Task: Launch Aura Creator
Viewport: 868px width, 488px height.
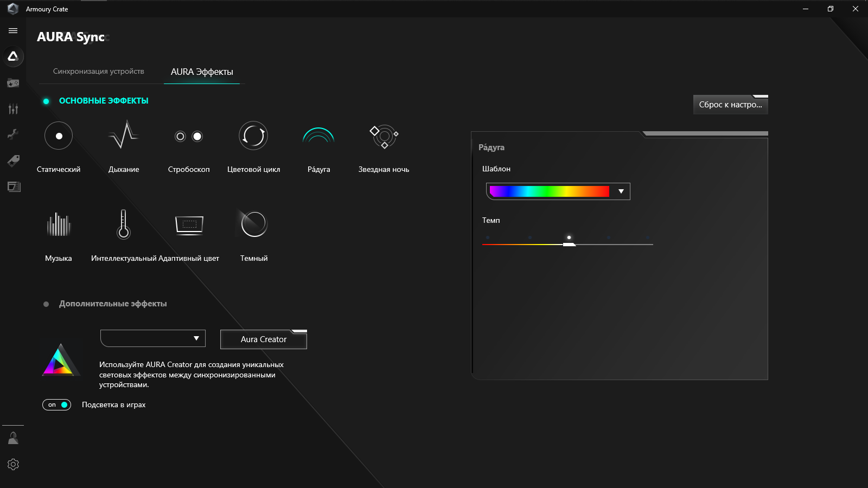Action: click(x=264, y=339)
